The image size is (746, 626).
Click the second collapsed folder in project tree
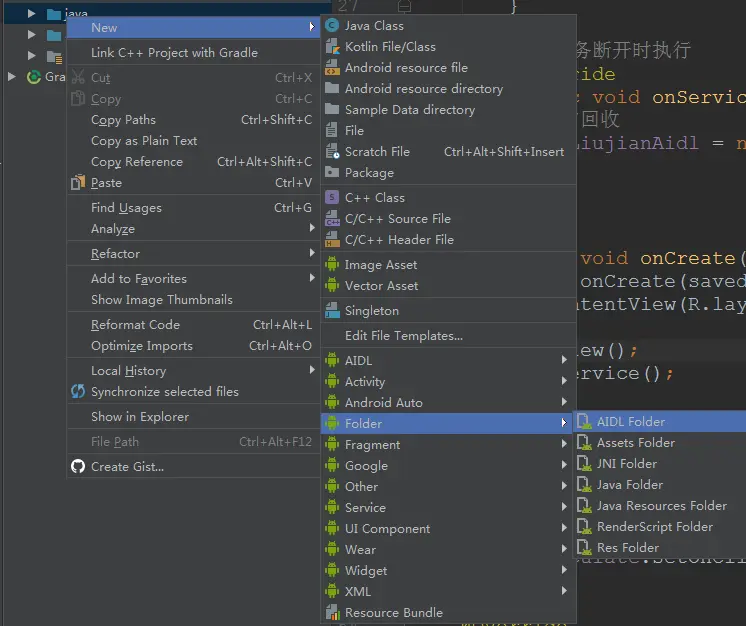53,36
